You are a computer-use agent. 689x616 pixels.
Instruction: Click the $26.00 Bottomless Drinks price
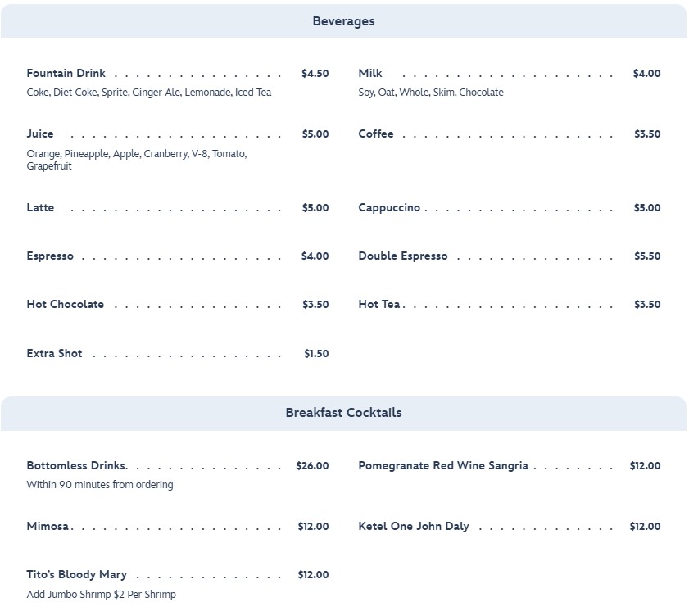(x=312, y=466)
